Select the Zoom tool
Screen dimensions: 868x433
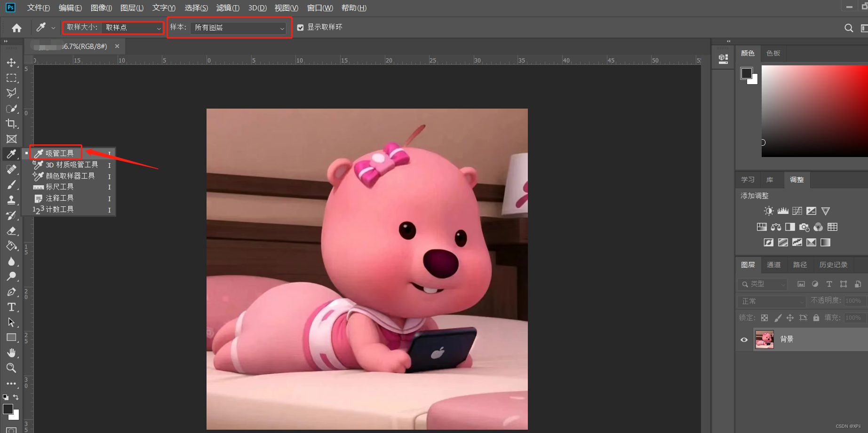click(11, 368)
